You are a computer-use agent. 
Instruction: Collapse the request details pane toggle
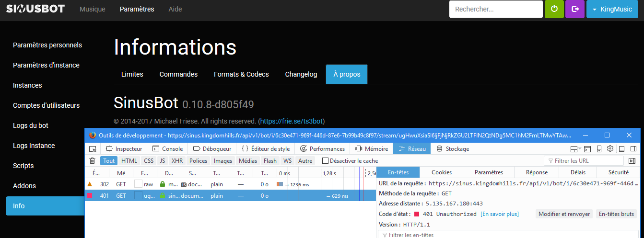click(x=632, y=161)
